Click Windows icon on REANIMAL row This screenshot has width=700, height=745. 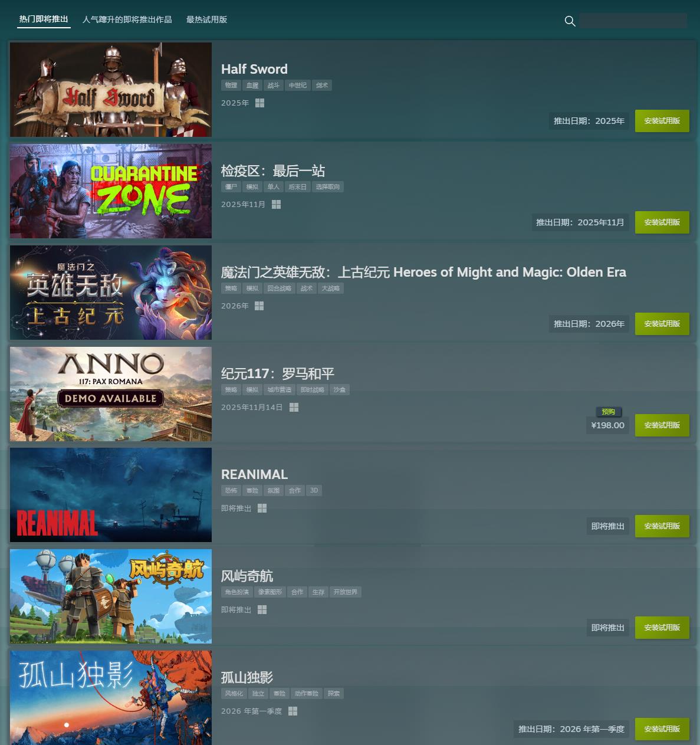[262, 508]
